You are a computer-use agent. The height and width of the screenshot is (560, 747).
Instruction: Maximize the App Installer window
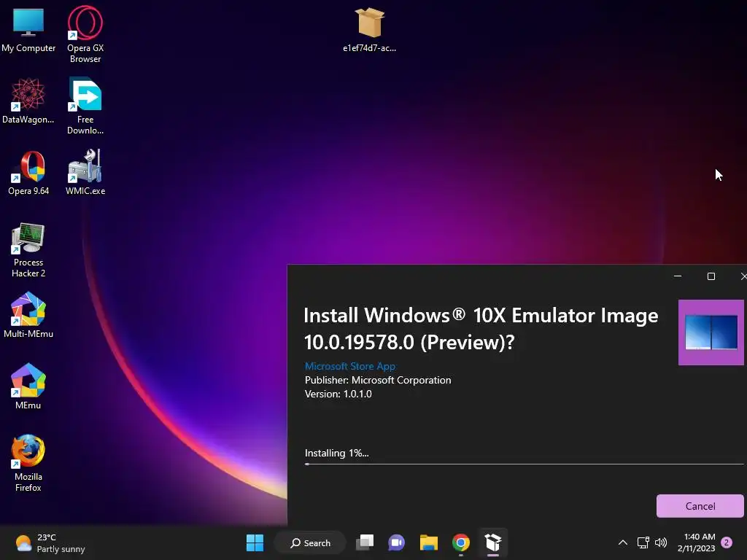coord(711,276)
